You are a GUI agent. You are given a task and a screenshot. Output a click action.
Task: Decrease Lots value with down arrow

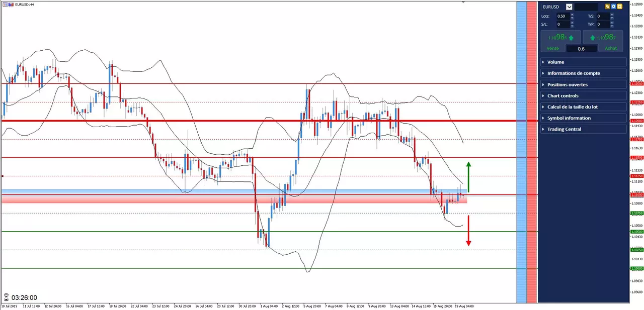point(572,18)
